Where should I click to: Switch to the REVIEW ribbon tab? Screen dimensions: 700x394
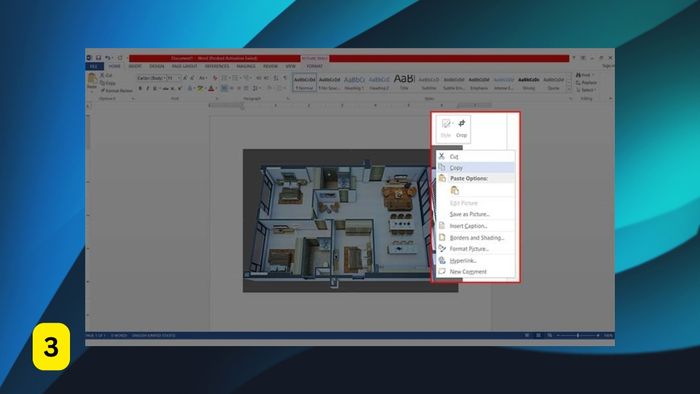click(x=270, y=66)
